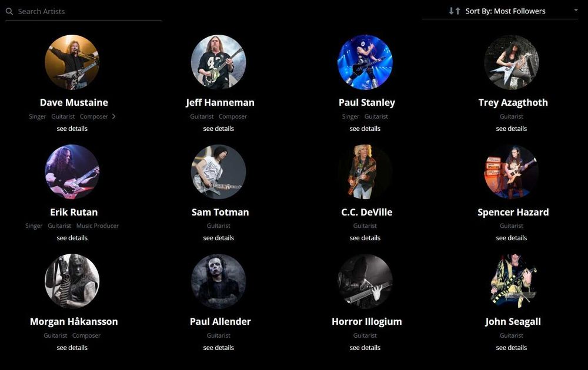Open Dave Mustaine's profile photo
This screenshot has height=370, width=588.
(x=72, y=62)
